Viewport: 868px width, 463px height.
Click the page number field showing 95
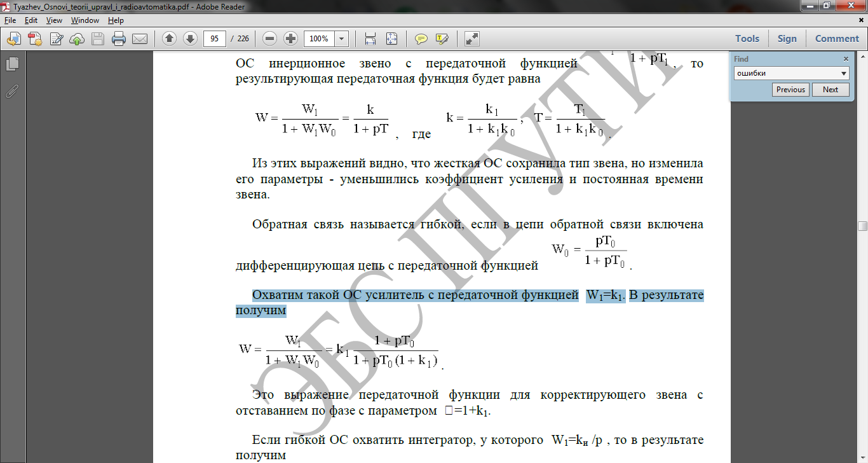point(215,39)
